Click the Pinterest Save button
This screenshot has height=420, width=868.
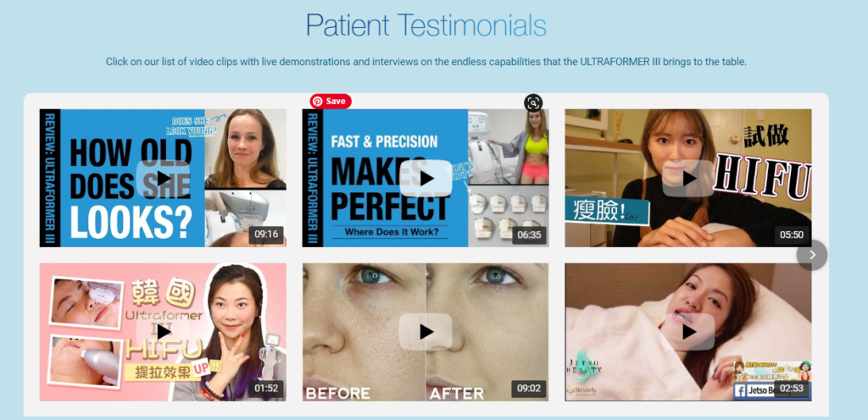pos(331,101)
